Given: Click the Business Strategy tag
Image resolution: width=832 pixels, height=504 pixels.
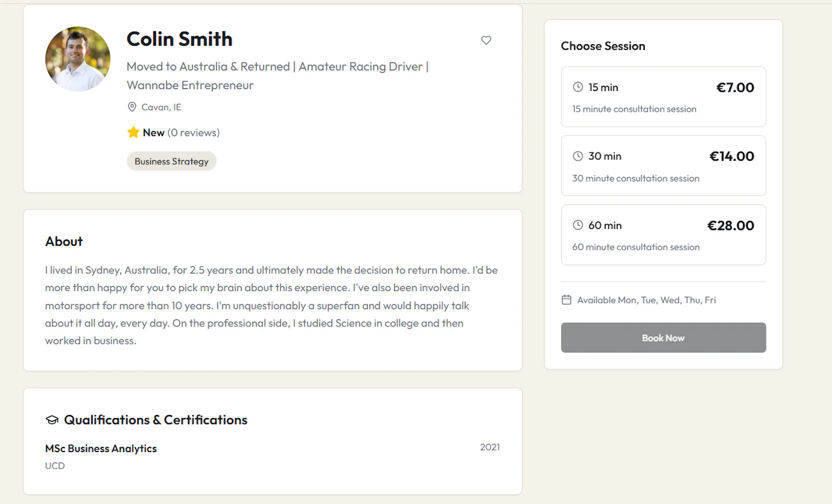Looking at the screenshot, I should point(172,161).
